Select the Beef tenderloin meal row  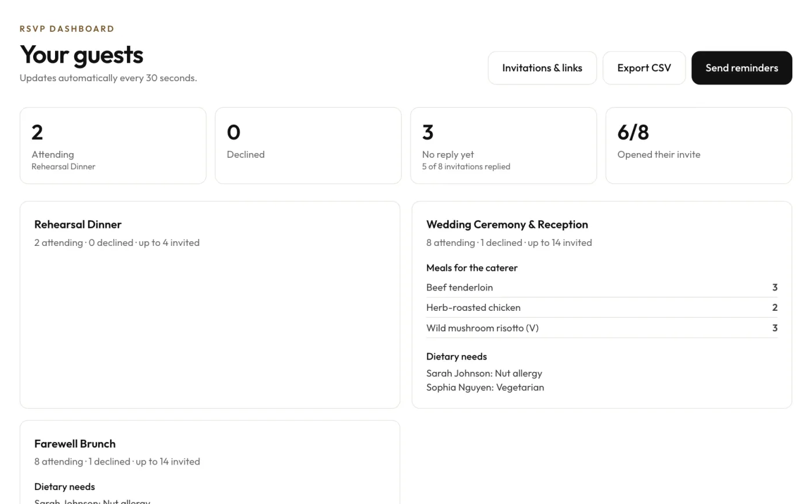point(601,287)
